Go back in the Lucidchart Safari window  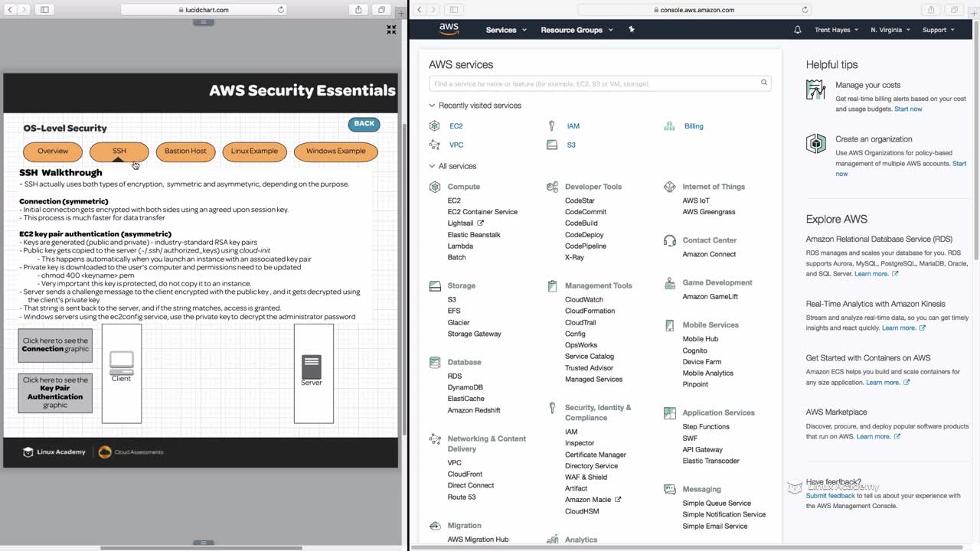point(10,10)
